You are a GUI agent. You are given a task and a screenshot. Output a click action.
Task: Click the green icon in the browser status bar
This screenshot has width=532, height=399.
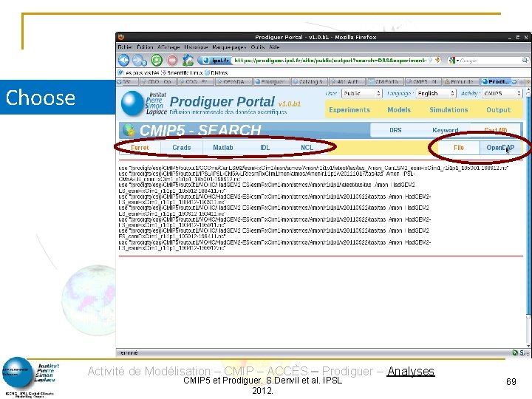(515, 353)
